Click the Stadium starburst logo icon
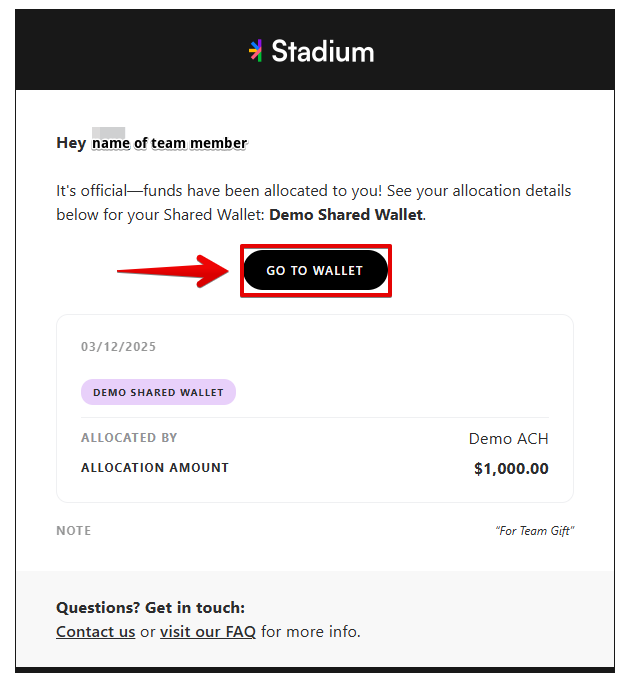The image size is (642, 673). pos(256,51)
